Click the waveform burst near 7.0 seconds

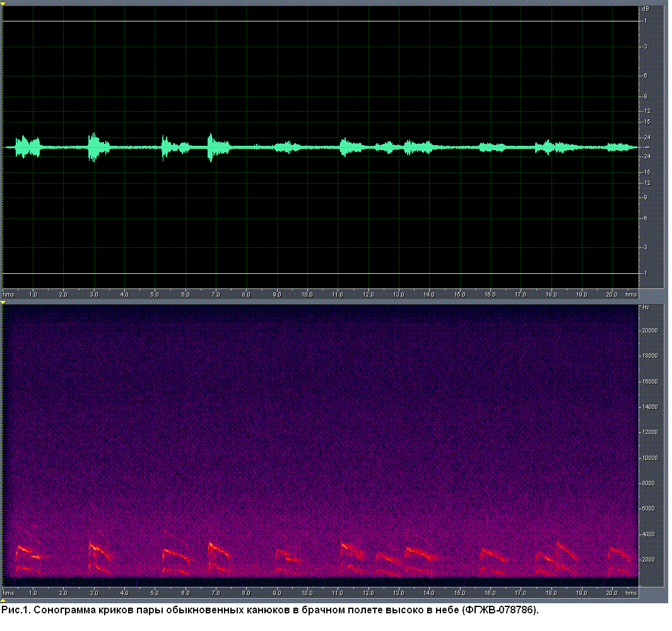[218, 147]
